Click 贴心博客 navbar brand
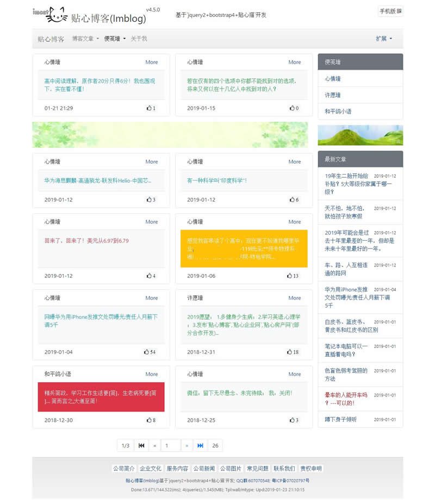Viewport: 435px width, 504px height. pos(51,39)
